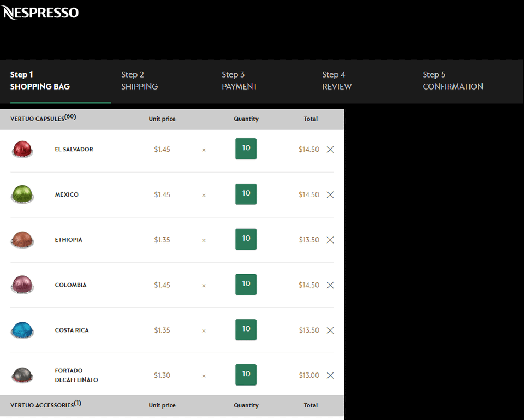Image resolution: width=524 pixels, height=420 pixels.
Task: Change quantity for Costa Rica
Action: (246, 330)
